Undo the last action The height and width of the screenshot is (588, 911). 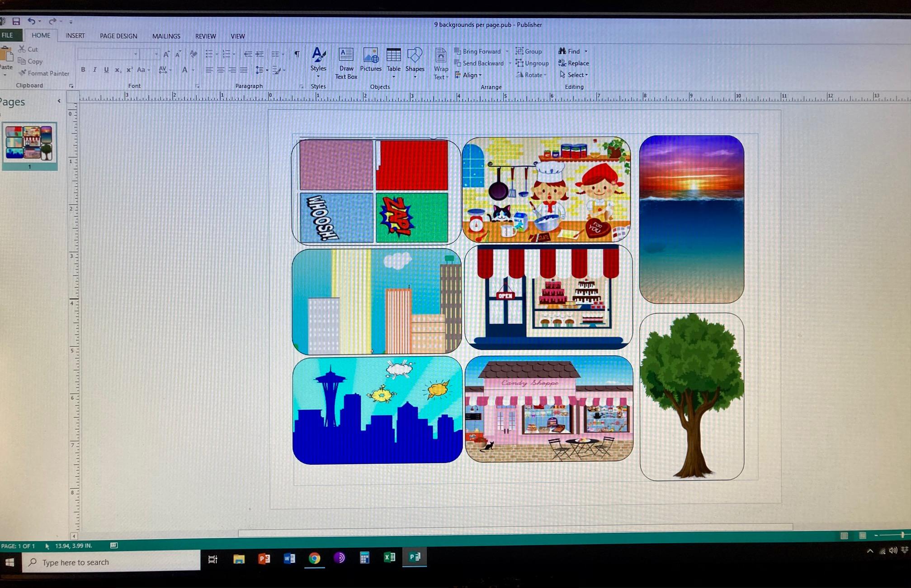31,21
